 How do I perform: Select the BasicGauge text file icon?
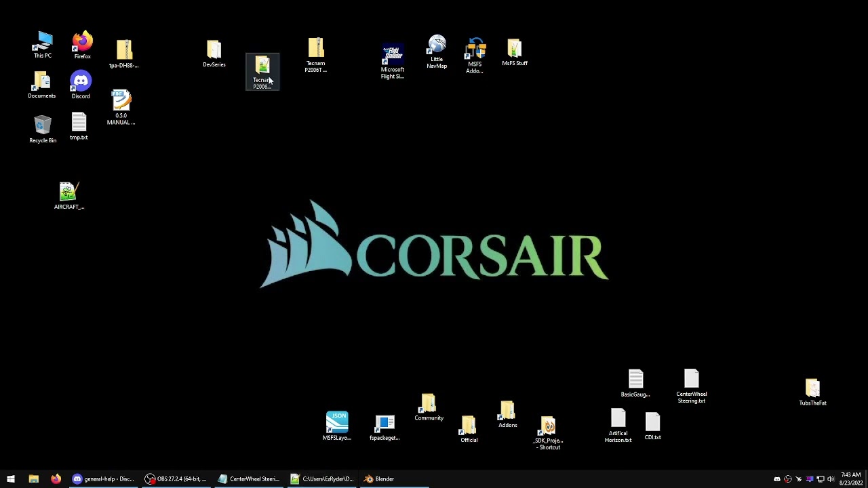635,383
